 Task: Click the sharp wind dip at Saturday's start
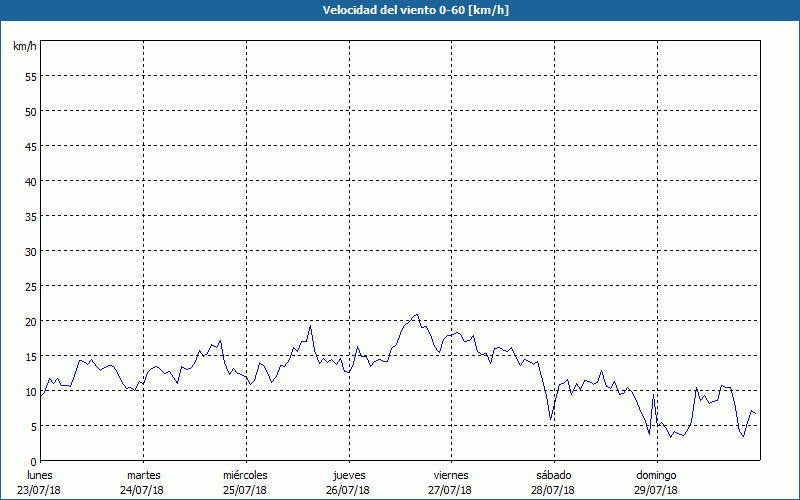click(551, 418)
